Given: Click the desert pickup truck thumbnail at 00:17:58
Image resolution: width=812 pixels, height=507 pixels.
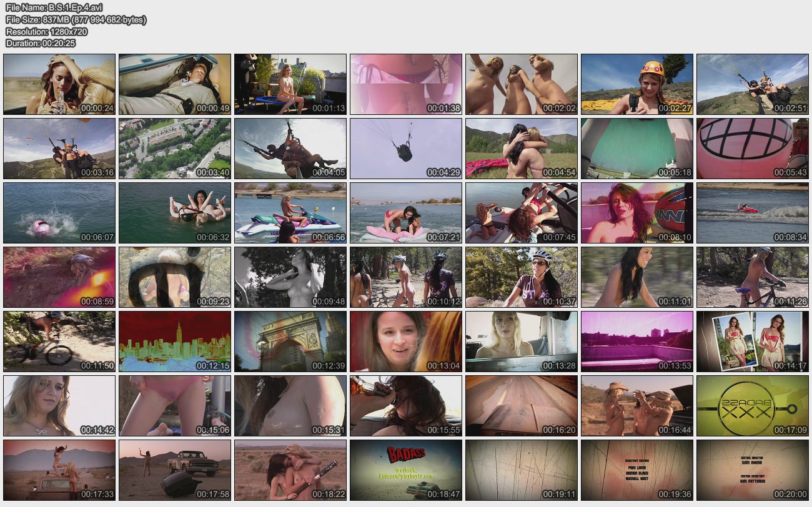Looking at the screenshot, I should coord(175,470).
